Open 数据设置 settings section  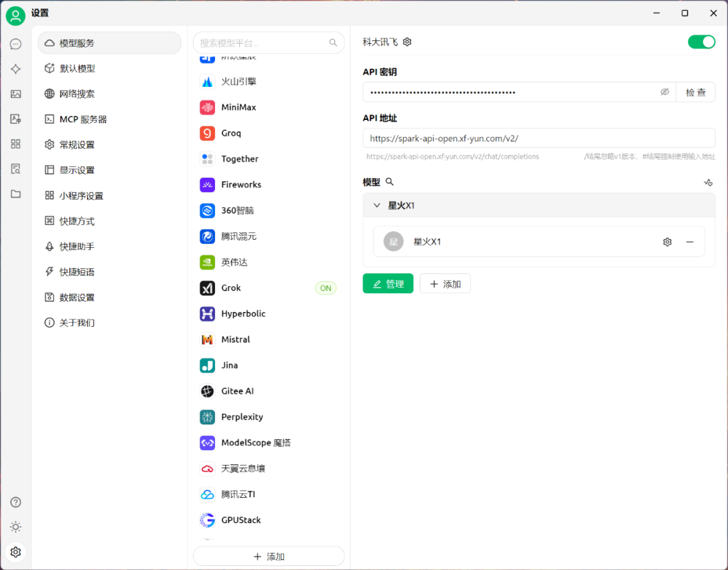point(110,297)
